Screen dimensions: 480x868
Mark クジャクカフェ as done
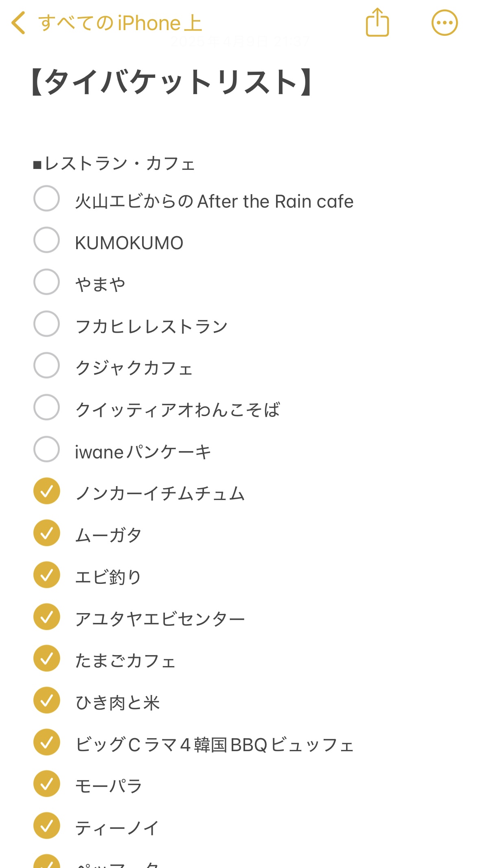pyautogui.click(x=47, y=366)
